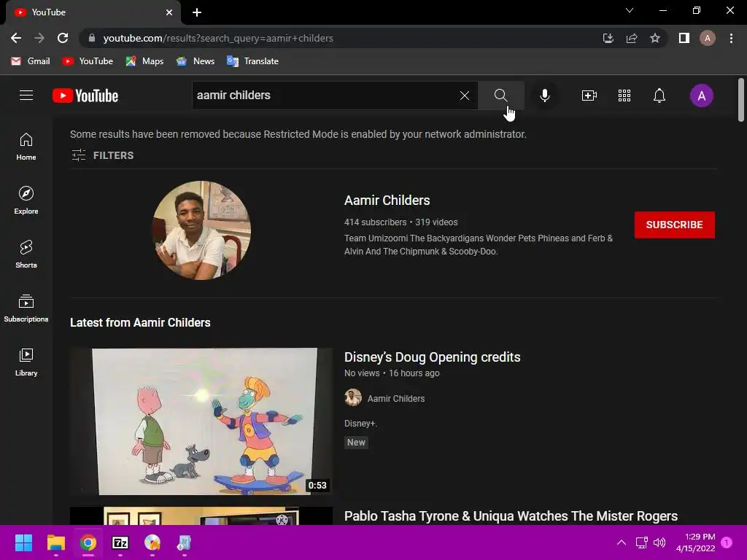This screenshot has width=747, height=560.
Task: Open the Aamir Childers channel profile picture
Action: pyautogui.click(x=201, y=230)
